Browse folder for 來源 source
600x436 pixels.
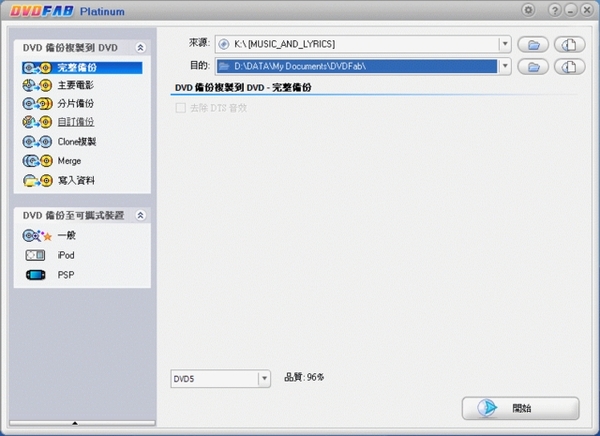coord(533,45)
